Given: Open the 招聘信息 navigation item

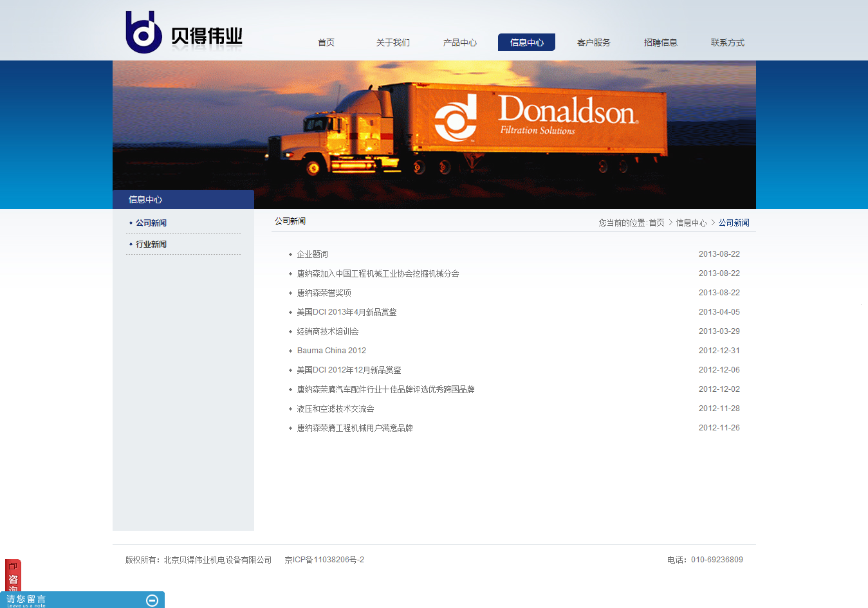Looking at the screenshot, I should click(x=660, y=42).
